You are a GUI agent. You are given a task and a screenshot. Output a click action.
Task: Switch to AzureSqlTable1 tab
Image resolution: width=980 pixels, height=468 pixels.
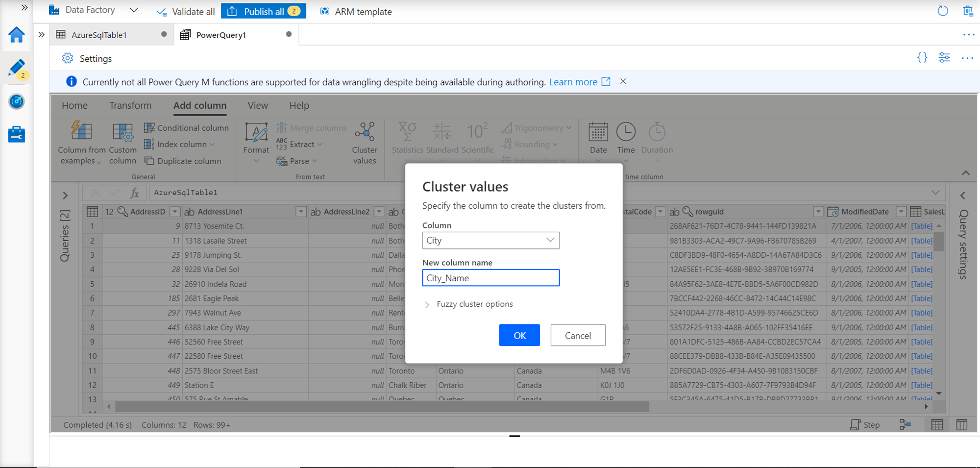[112, 35]
